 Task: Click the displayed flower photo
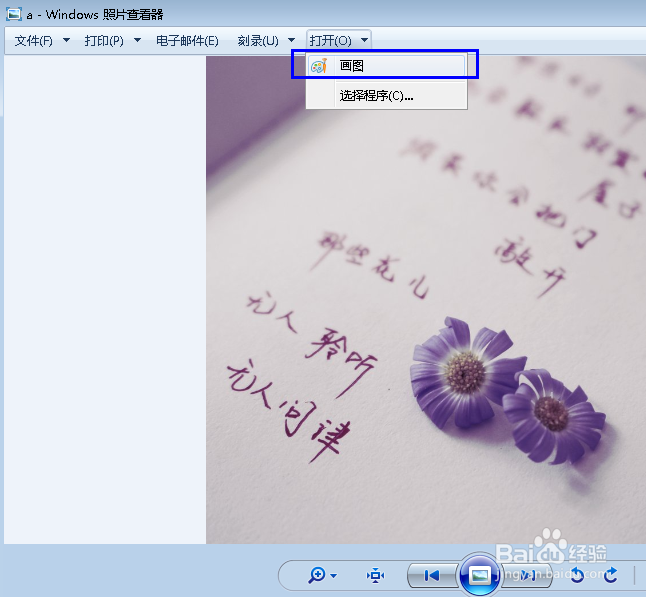426,300
